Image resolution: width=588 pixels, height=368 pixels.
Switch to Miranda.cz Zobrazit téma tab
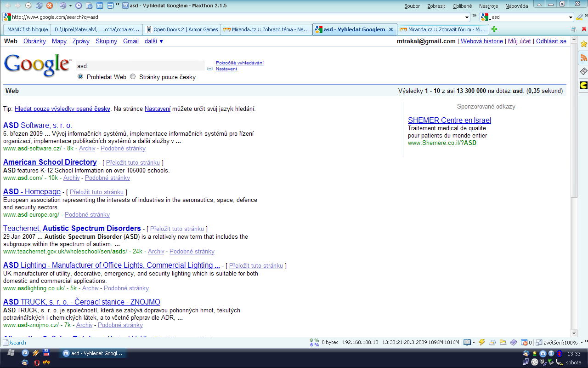266,29
